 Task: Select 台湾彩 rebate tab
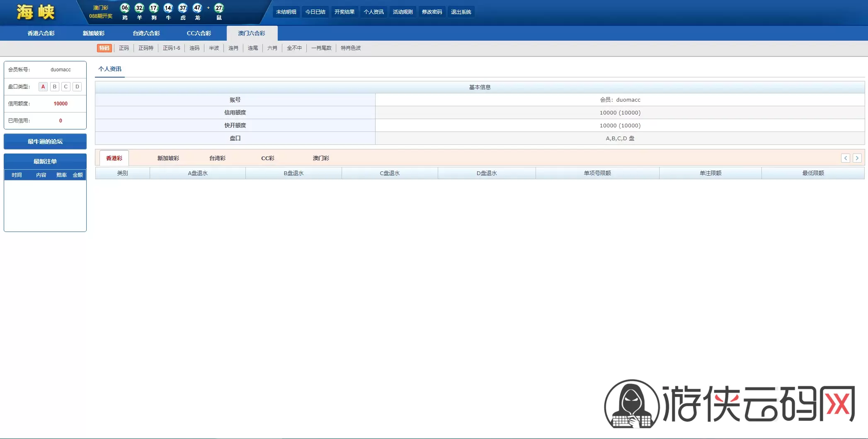[218, 158]
